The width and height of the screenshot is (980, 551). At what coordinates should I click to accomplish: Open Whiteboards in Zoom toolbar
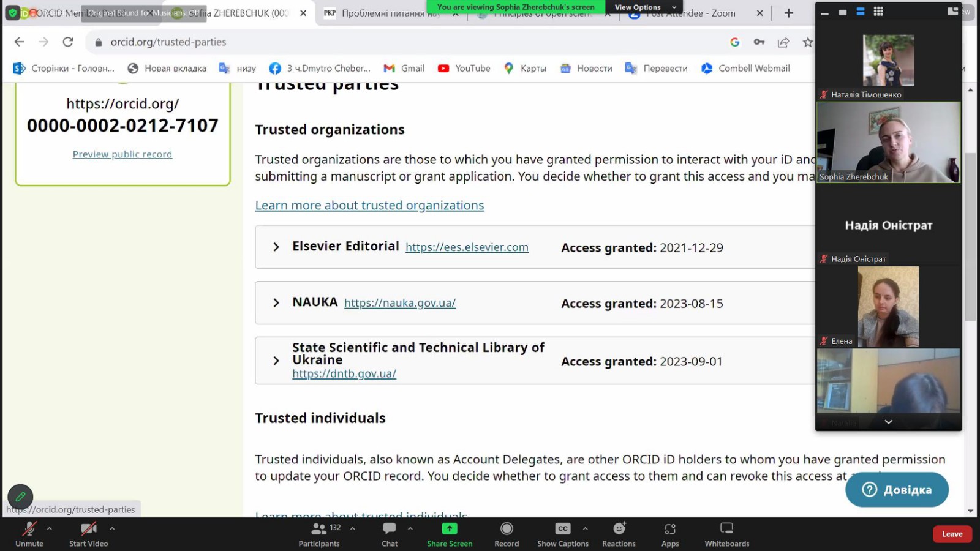(726, 534)
